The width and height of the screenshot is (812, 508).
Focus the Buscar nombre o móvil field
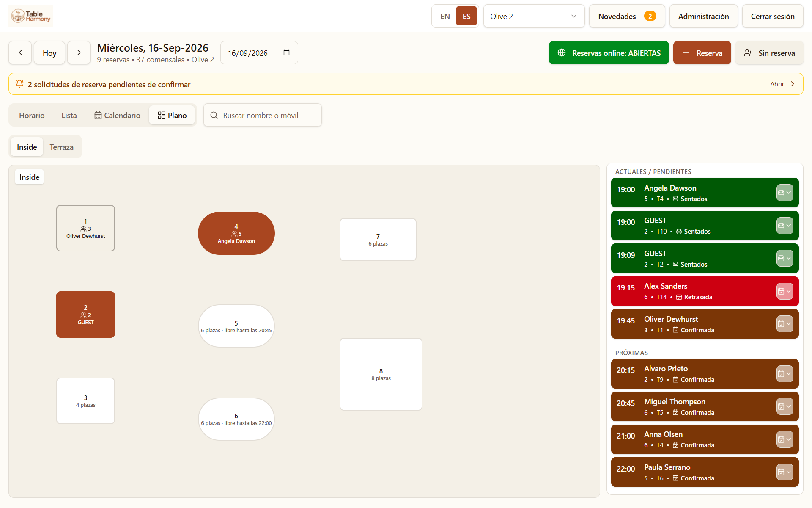click(x=263, y=115)
